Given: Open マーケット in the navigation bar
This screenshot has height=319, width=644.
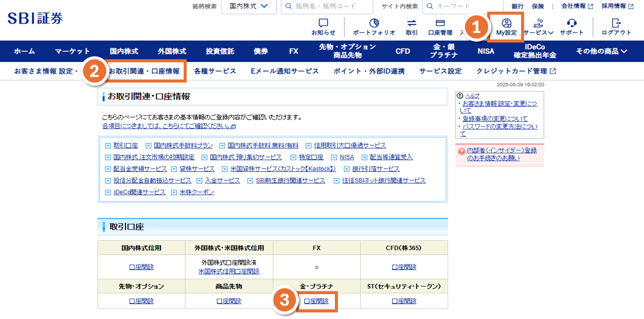Looking at the screenshot, I should click(x=72, y=51).
